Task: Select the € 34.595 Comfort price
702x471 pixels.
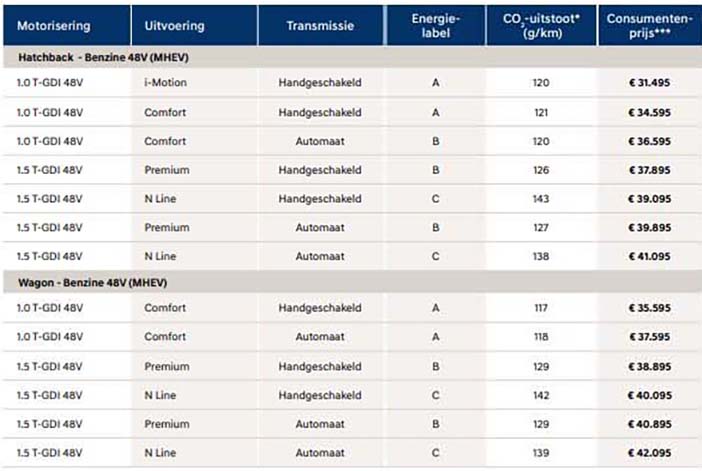Action: point(649,112)
